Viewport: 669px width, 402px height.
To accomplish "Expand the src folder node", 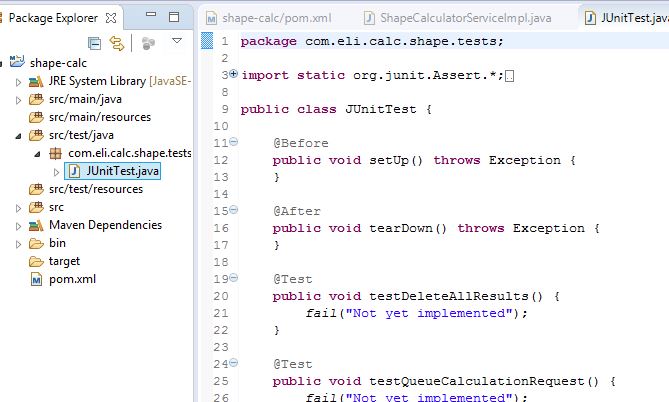I will point(18,208).
